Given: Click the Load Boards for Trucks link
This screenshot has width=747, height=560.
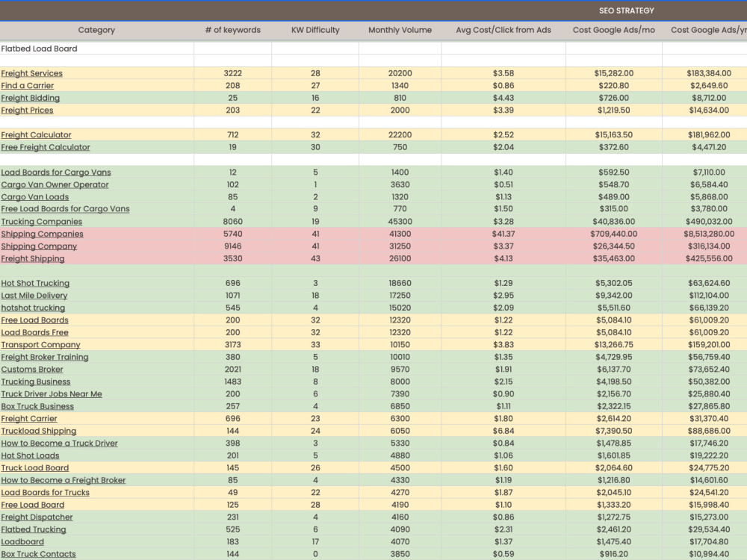Looking at the screenshot, I should coord(45,494).
